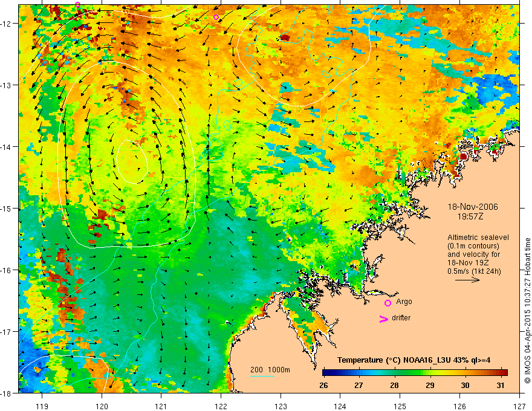Click the longitude axis label 120
Viewport: 532px width, 411px height.
tap(102, 406)
